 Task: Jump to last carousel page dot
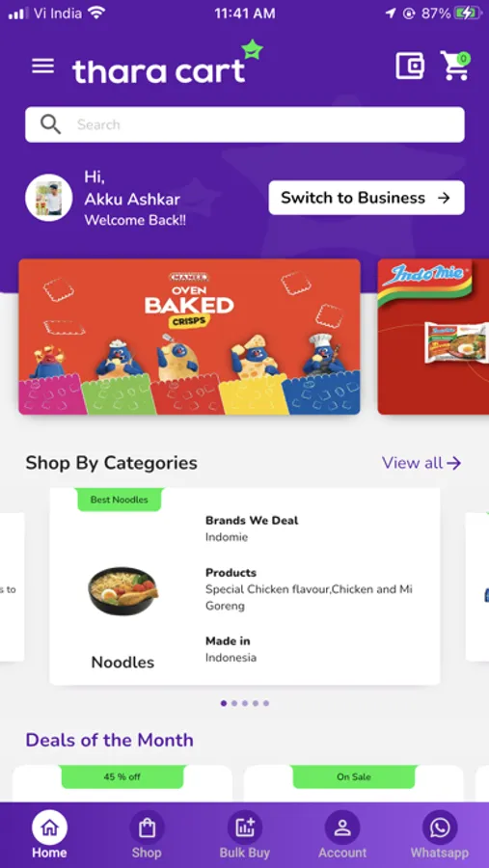266,703
